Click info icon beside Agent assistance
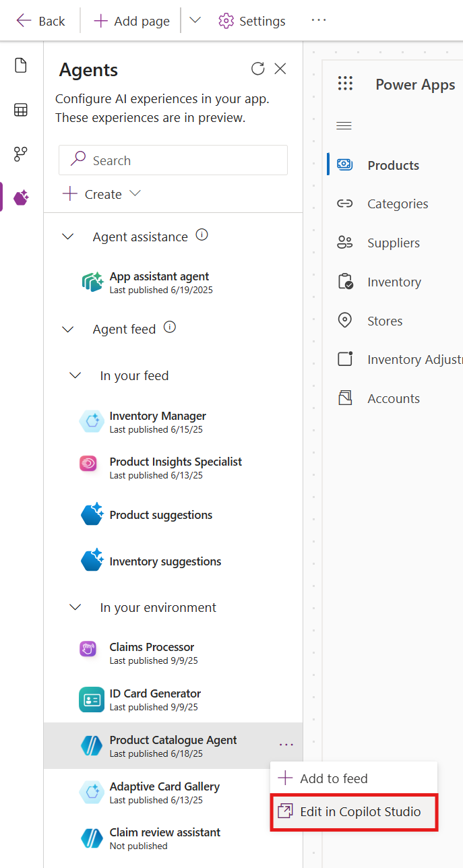Image resolution: width=463 pixels, height=868 pixels. 202,235
